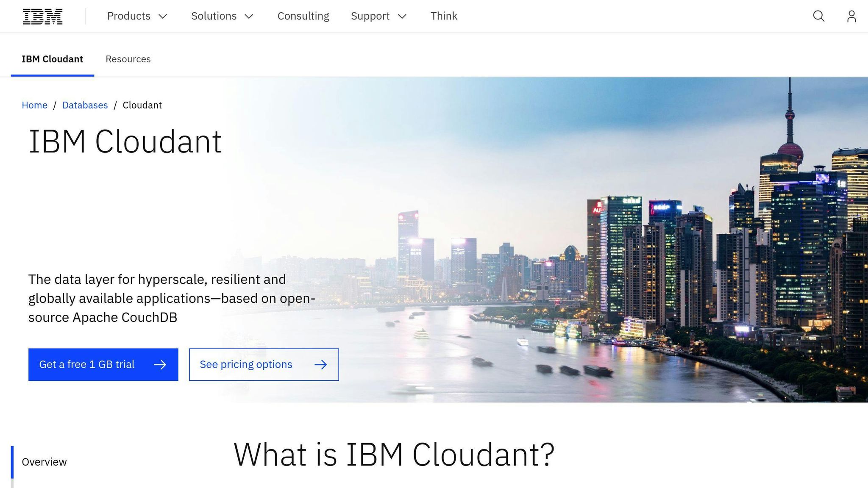This screenshot has height=488, width=868.
Task: Select the IBM Cloudant tab
Action: tap(52, 59)
